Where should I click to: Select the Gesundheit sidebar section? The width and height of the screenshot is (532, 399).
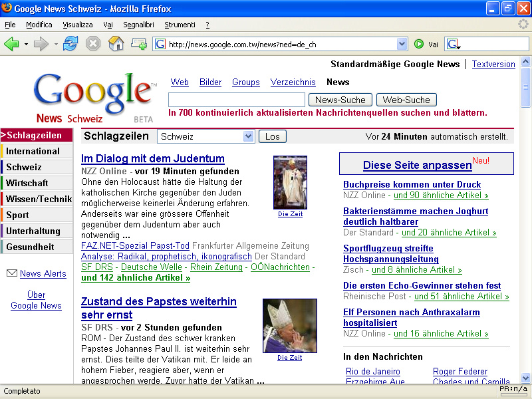(x=37, y=247)
